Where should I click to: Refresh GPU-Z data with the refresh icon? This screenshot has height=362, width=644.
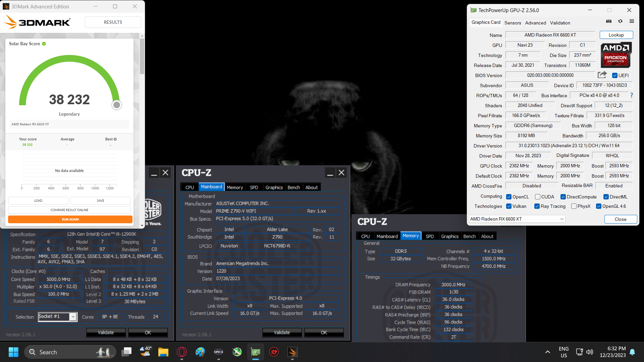620,21
